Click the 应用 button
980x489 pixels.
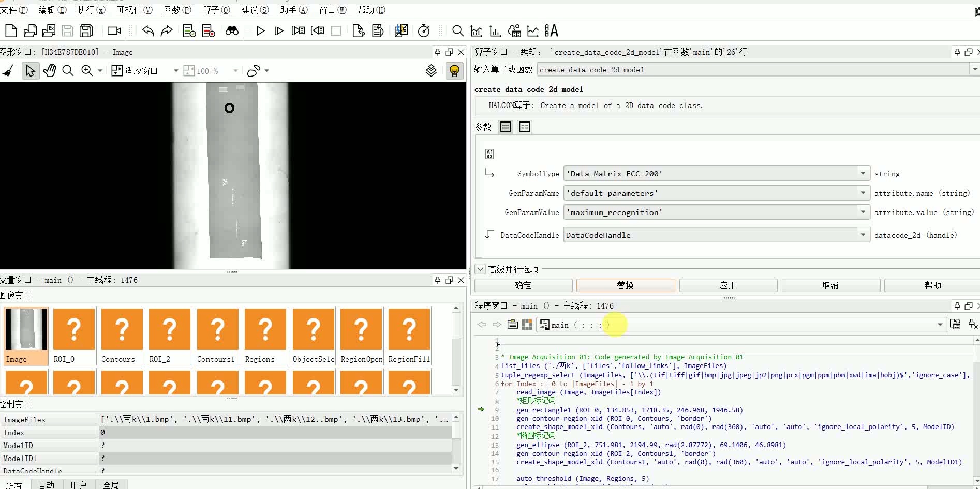click(727, 285)
